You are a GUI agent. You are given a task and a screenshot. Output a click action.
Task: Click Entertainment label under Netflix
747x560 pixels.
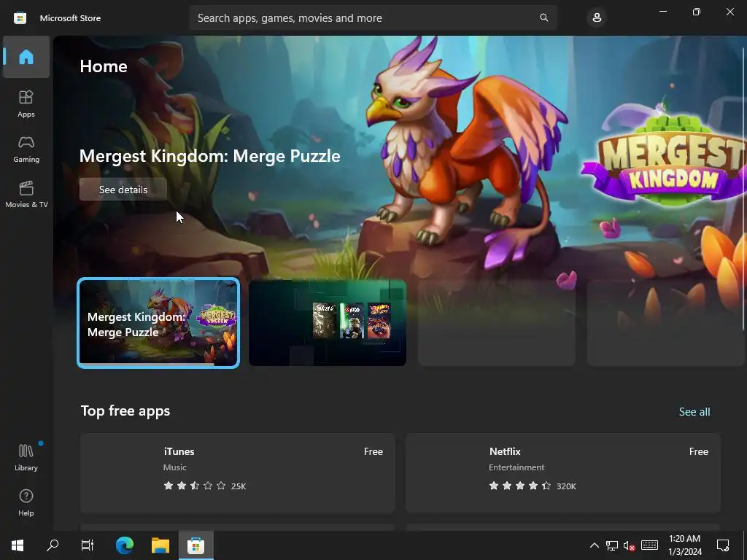point(516,467)
